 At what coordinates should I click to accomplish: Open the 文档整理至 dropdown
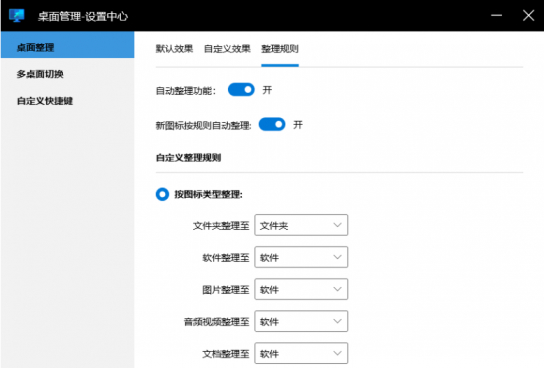pyautogui.click(x=301, y=353)
